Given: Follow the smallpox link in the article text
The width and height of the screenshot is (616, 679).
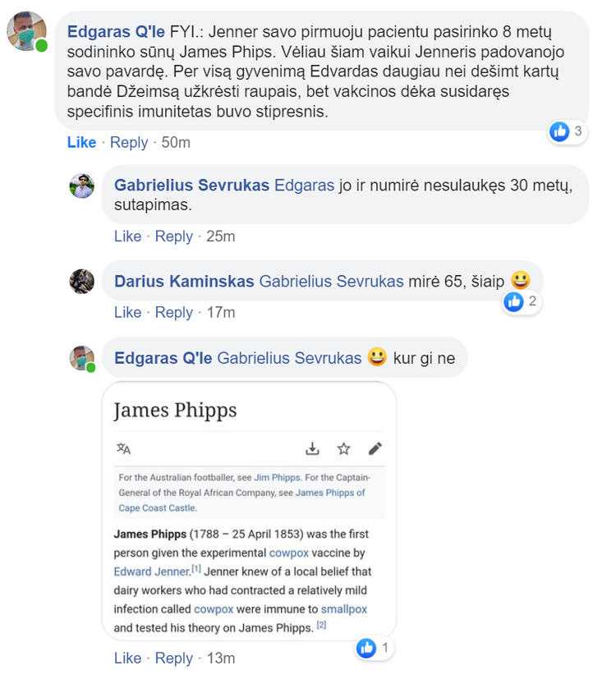Looking at the screenshot, I should click(344, 609).
